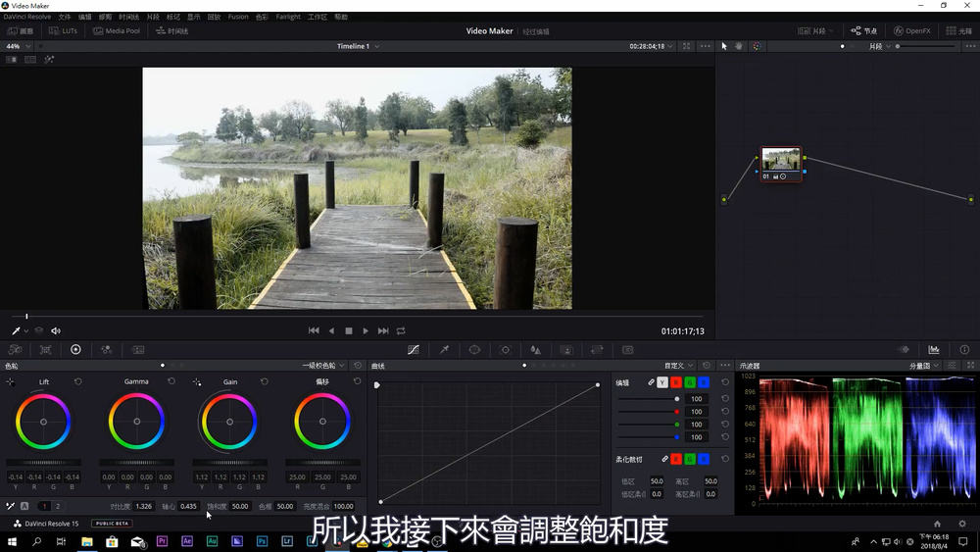Open the Fairlight menu
Viewport: 980px width, 552px height.
(x=288, y=17)
